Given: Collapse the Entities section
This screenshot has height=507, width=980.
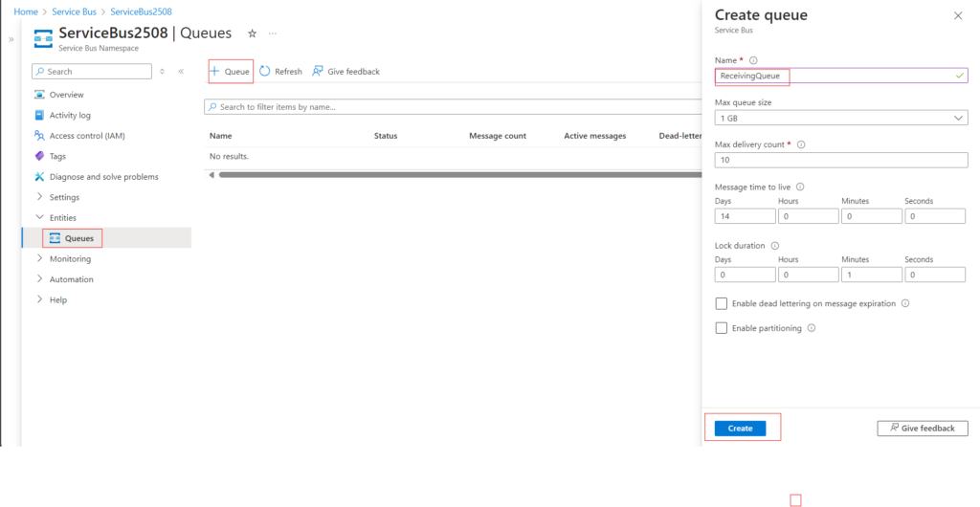Looking at the screenshot, I should click(40, 217).
